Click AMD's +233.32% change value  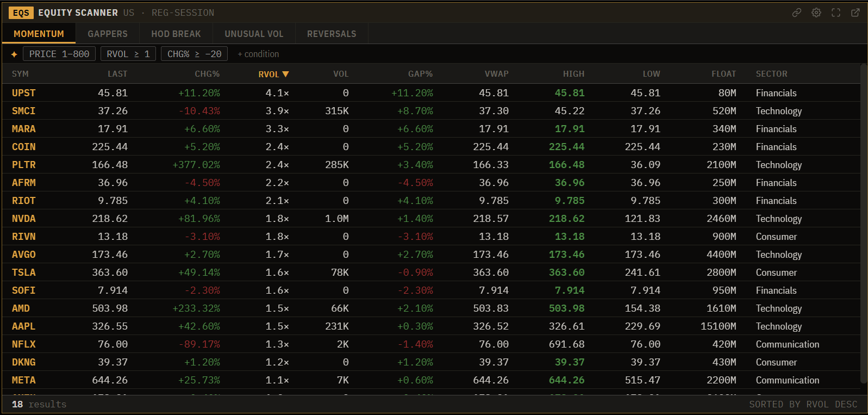(196, 308)
